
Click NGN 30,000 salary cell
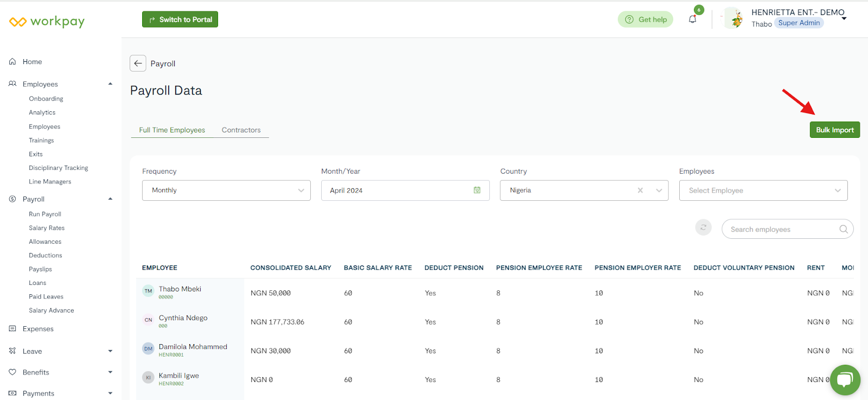[x=271, y=351]
